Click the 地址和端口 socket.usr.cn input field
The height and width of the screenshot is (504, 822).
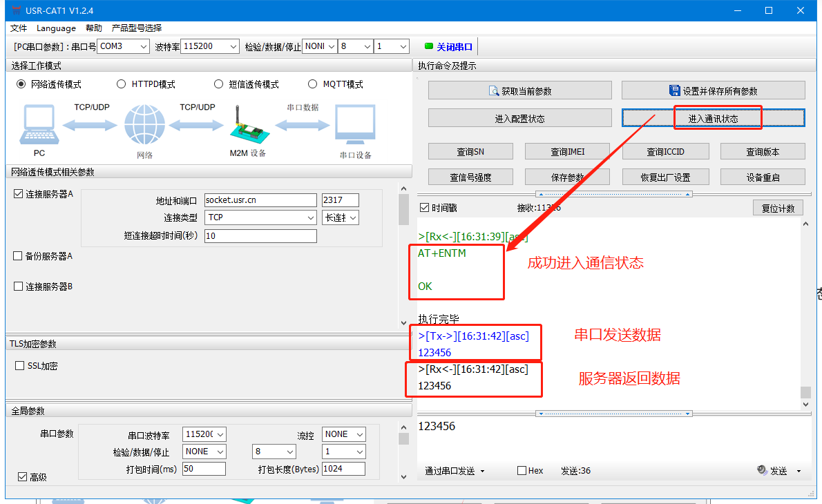click(x=260, y=200)
